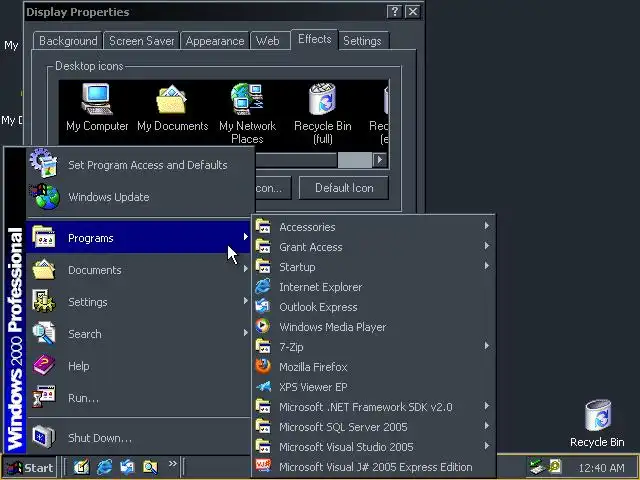Screen dimensions: 640x480
Task: Click the Grant Access folder icon
Action: [263, 246]
